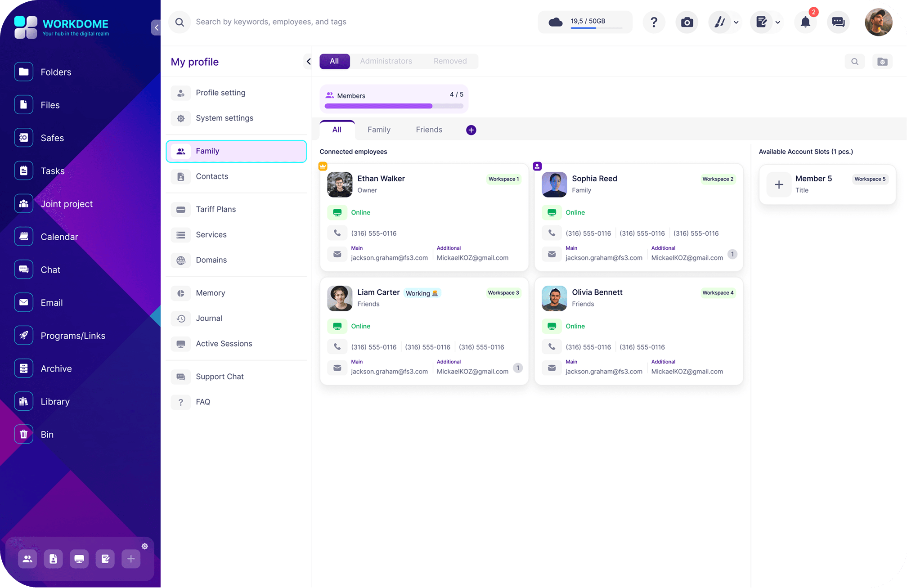
Task: Open the Safes sidebar icon
Action: (x=23, y=138)
